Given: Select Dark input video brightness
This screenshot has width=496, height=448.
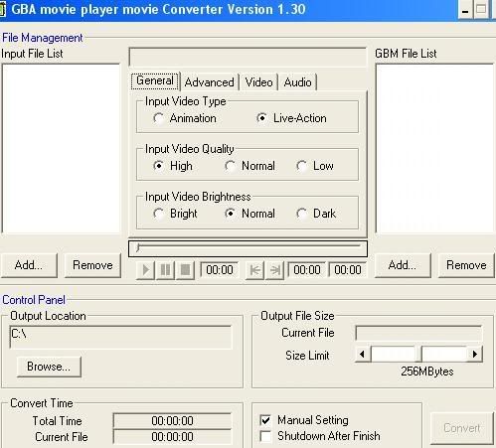Looking at the screenshot, I should pyautogui.click(x=316, y=214).
